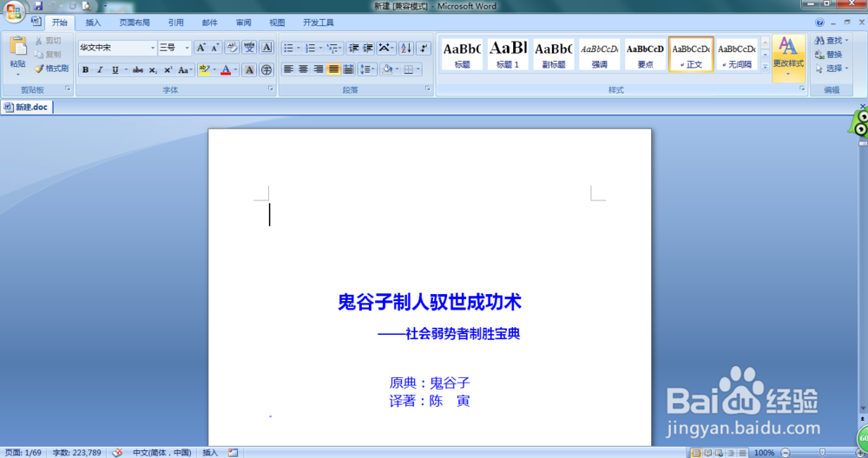Apply character border icon

point(266,48)
